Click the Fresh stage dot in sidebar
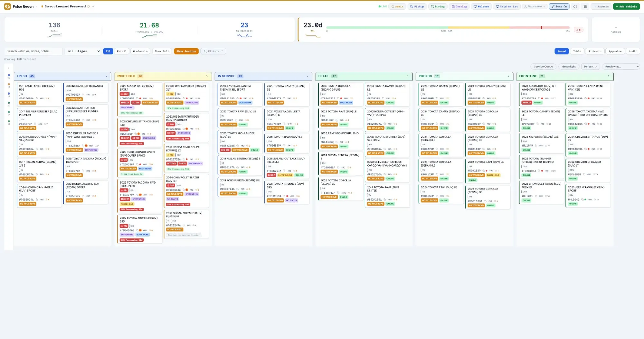This screenshot has height=339, width=644. point(9,75)
